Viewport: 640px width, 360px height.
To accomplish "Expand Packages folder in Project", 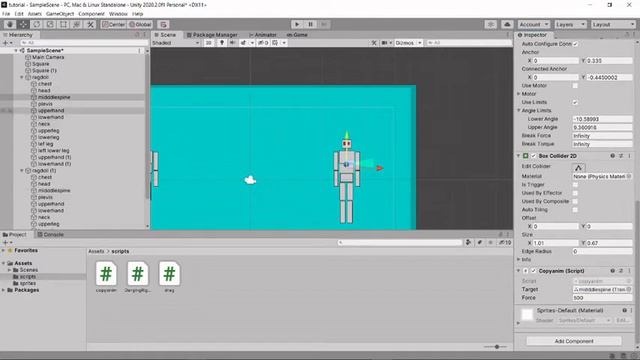I will coord(4,290).
